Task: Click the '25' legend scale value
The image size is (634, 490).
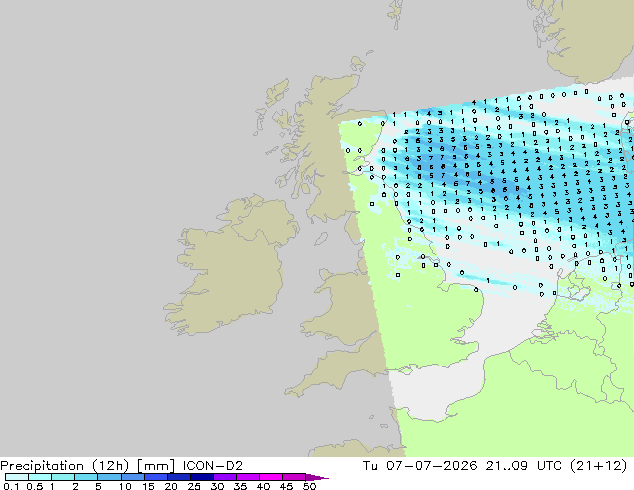Action: point(194,486)
